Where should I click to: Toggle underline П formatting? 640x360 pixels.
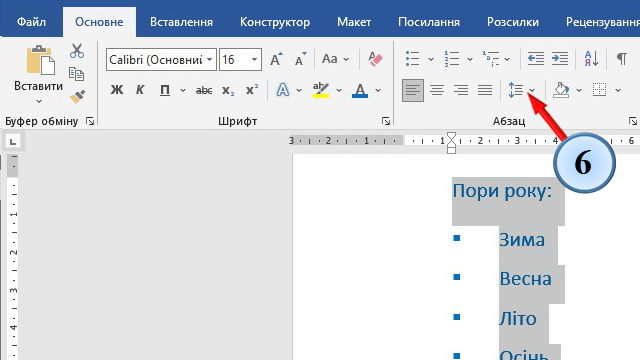(x=165, y=90)
